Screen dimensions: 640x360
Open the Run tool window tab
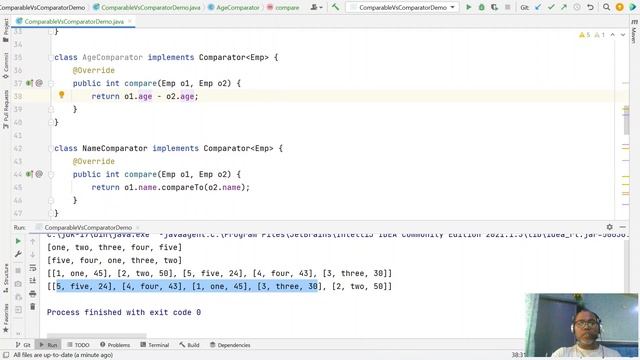coord(48,345)
